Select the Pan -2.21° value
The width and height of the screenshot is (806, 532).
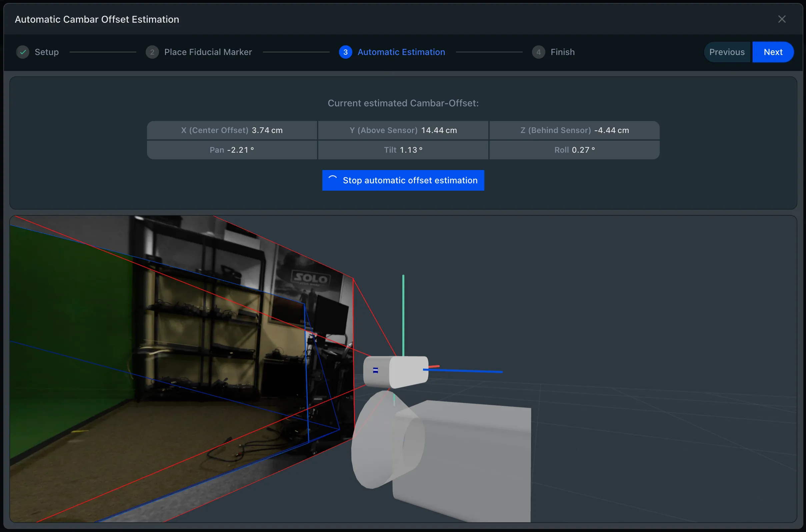pos(232,150)
